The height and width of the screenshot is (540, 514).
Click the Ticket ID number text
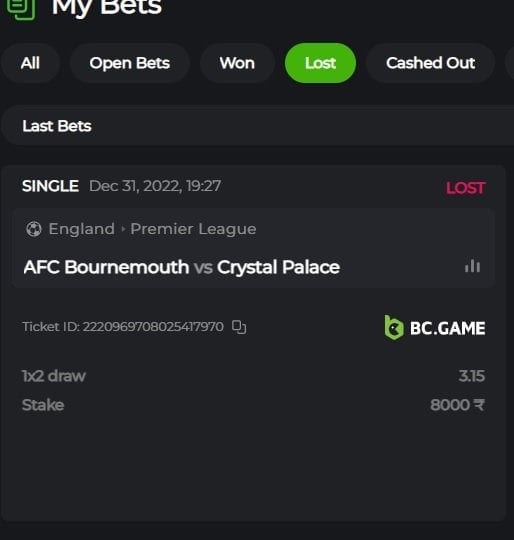(x=123, y=326)
